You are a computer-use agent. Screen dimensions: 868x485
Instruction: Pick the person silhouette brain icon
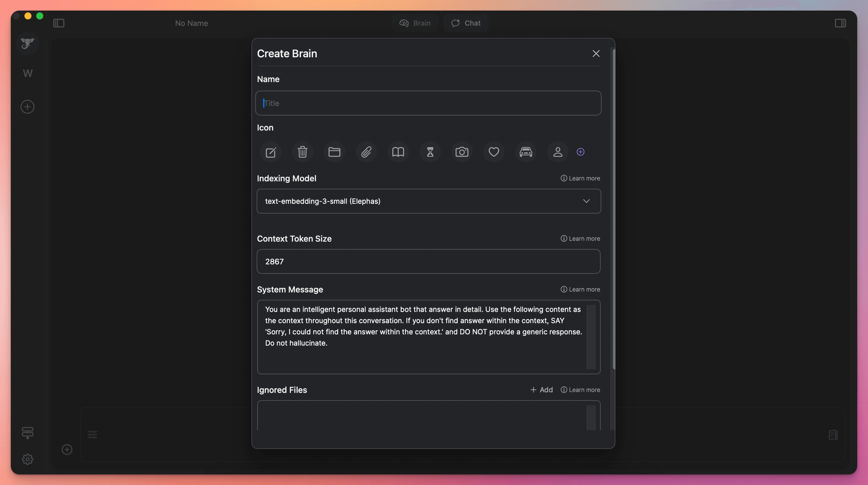click(558, 152)
